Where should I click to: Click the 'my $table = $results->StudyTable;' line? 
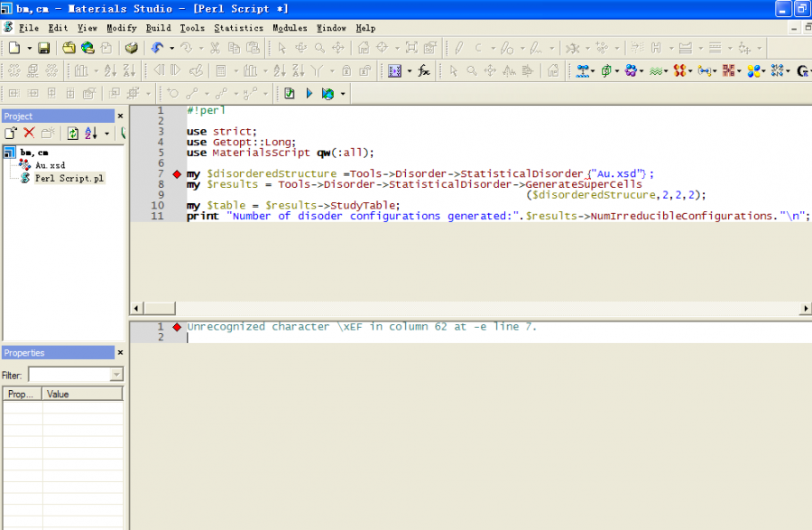(293, 206)
